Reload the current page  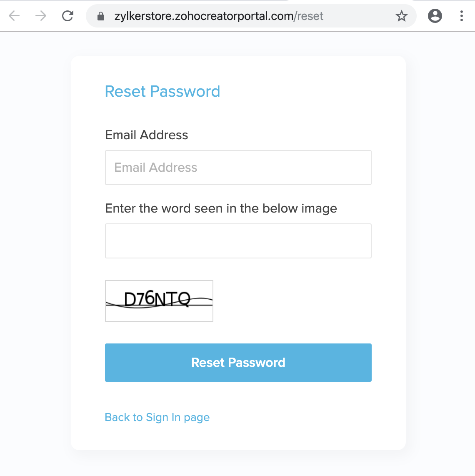[x=67, y=16]
